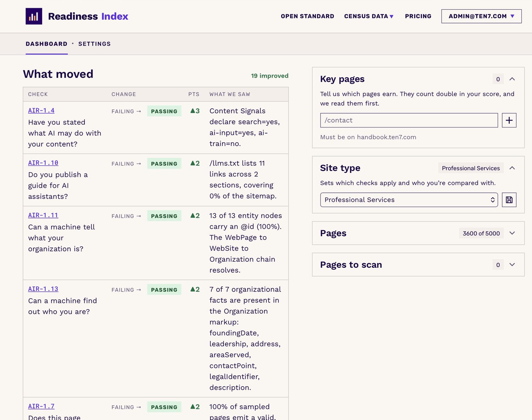Add the key page with the plus button
Screen dimensions: 532x420
509,120
